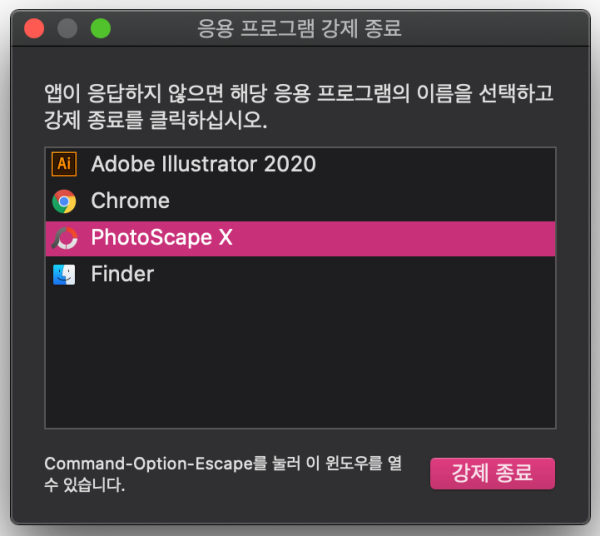Click blank space right of PhotoScape X row
Viewport: 600px width, 536px height.
click(x=393, y=238)
